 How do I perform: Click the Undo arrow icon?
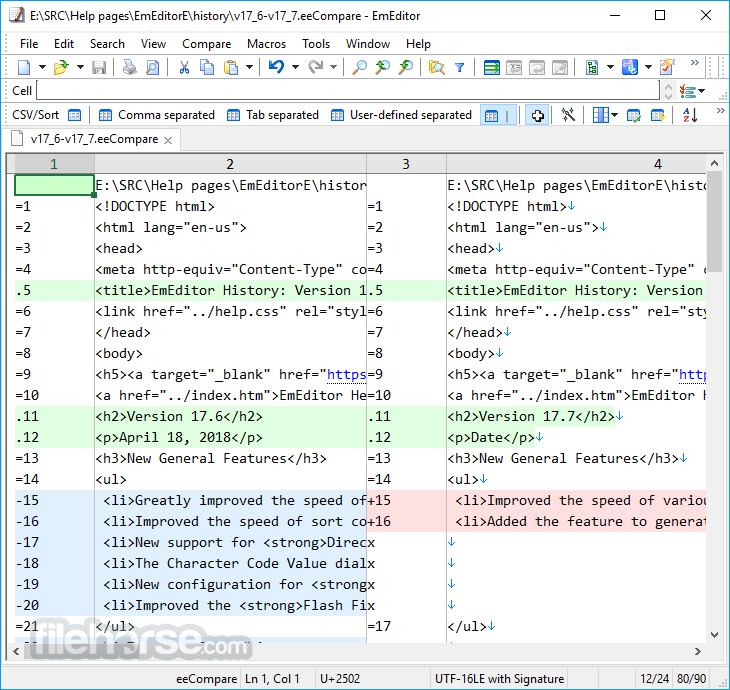[276, 68]
